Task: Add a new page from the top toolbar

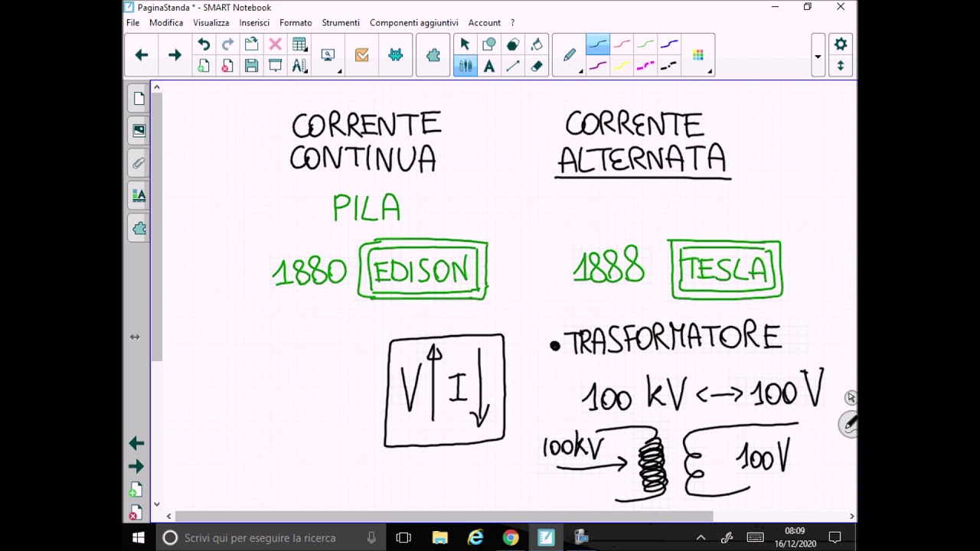Action: [x=204, y=67]
